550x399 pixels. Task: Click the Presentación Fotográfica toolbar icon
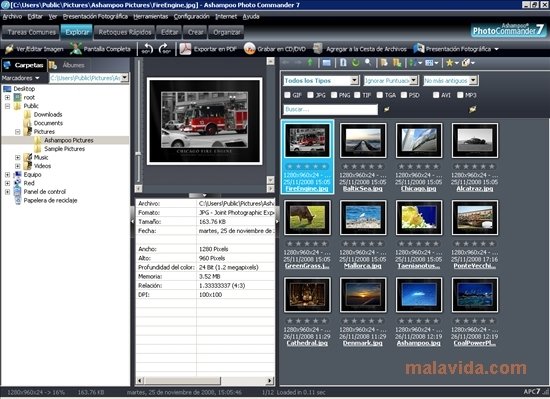click(x=418, y=49)
